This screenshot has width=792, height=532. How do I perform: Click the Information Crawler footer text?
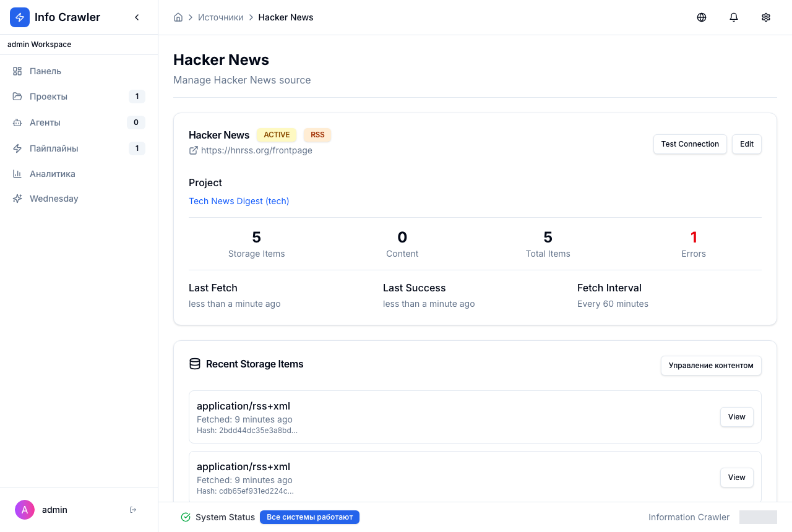tap(689, 517)
